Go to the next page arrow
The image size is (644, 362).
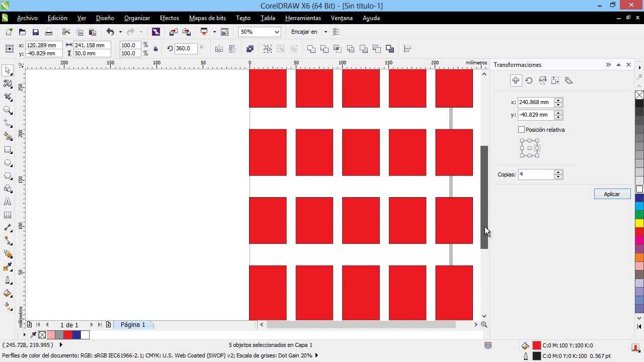pyautogui.click(x=91, y=325)
